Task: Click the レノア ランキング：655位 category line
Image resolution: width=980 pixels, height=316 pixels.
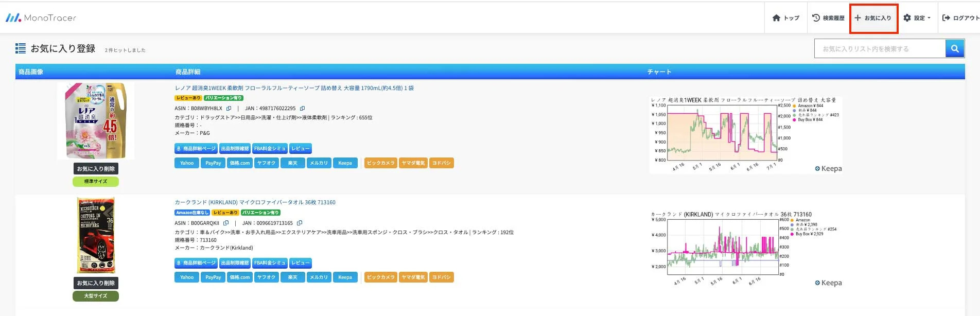Action: click(x=273, y=117)
